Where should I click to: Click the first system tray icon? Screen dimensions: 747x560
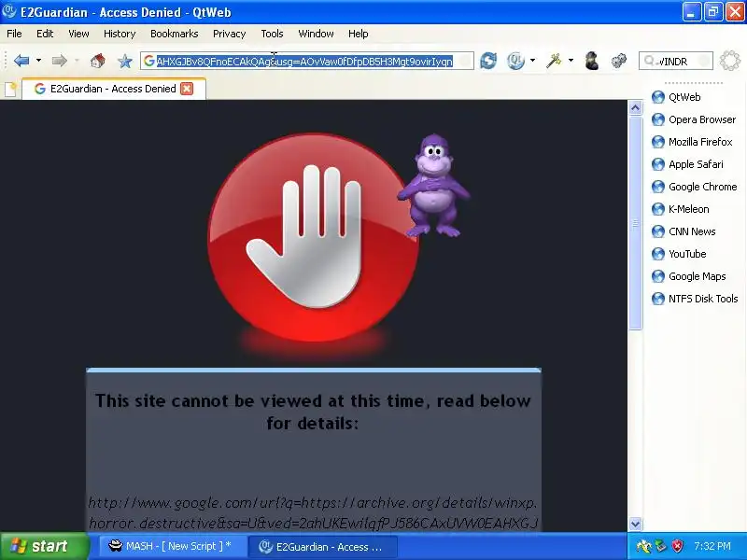coord(643,546)
